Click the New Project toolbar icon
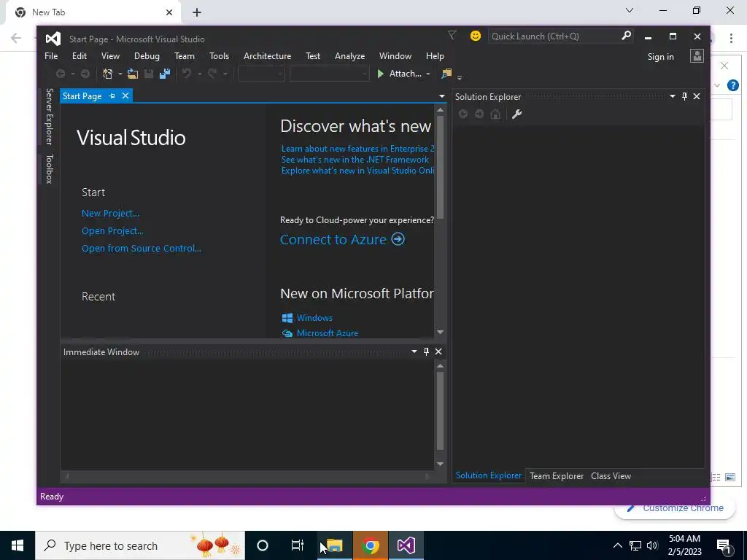This screenshot has width=747, height=560. pos(108,74)
